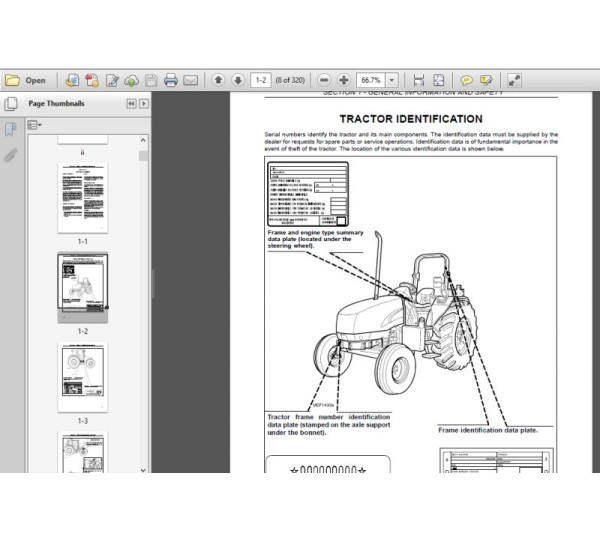The width and height of the screenshot is (600, 541).
Task: Open the thumbnails options dropdown menu
Action: [34, 126]
